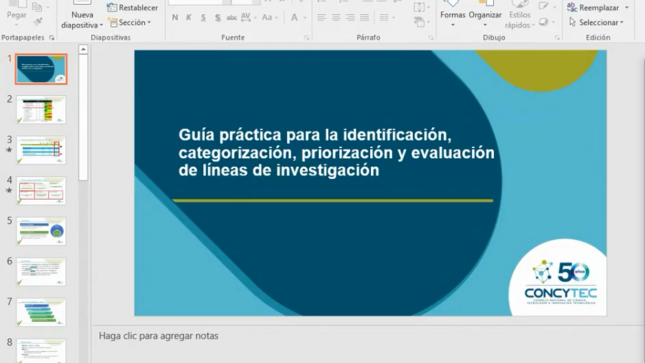Select slide 5 thumbnail
Image resolution: width=645 pixels, height=363 pixels.
(x=41, y=231)
